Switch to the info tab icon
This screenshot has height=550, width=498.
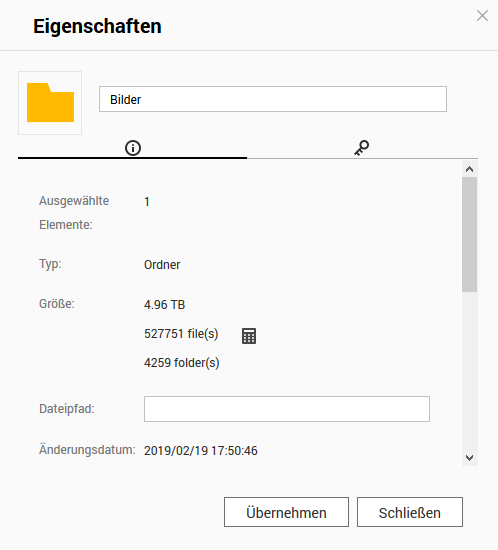[x=133, y=148]
